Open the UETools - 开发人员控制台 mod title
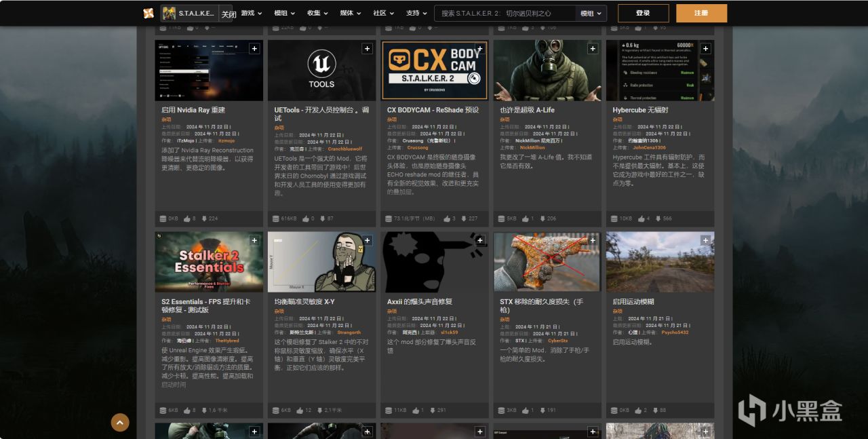This screenshot has width=868, height=439. [x=321, y=114]
